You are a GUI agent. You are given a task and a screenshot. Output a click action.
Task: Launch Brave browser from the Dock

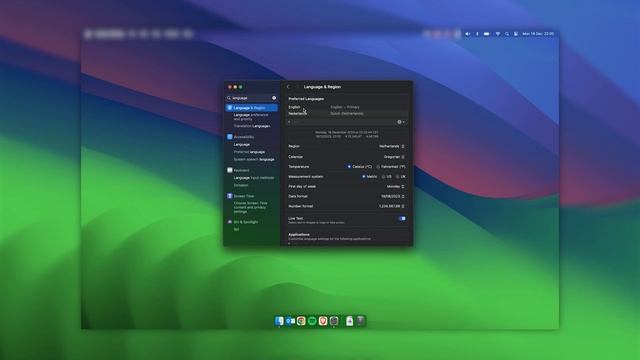tap(323, 321)
